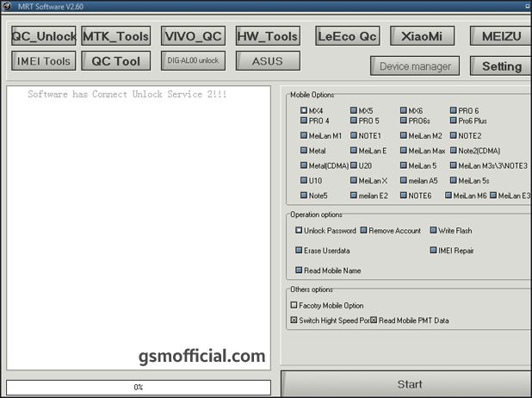Select the MeiLan E3 checkbox

[x=493, y=195]
